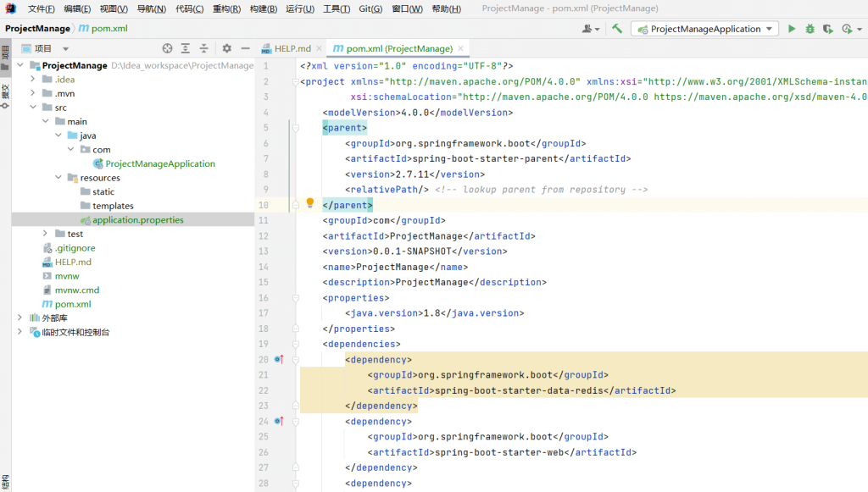The height and width of the screenshot is (492, 868).
Task: Open the Git(G) menu
Action: 370,8
